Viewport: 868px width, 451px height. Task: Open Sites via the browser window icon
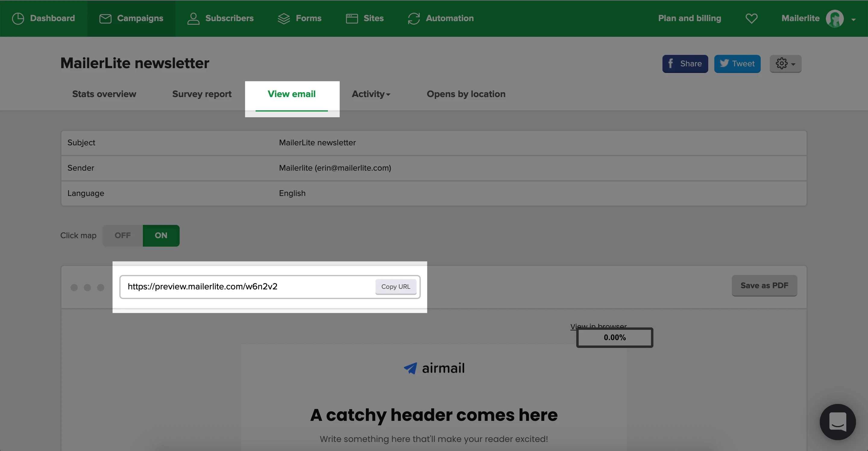352,18
